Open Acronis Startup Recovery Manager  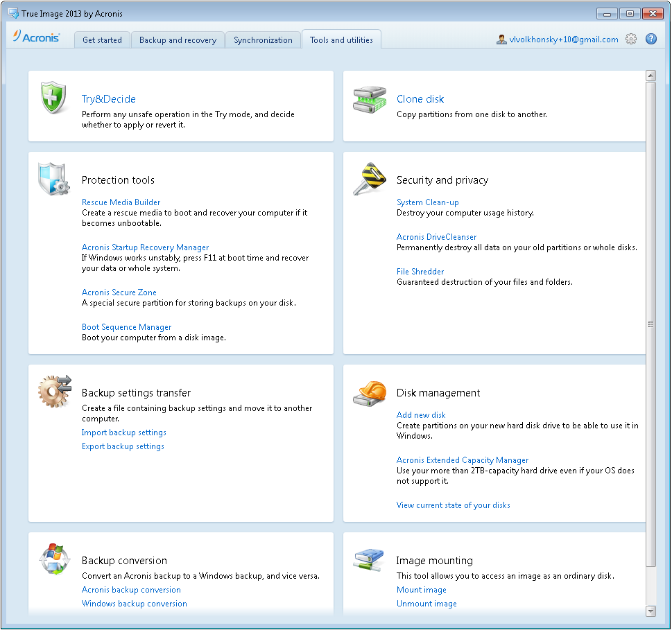145,247
